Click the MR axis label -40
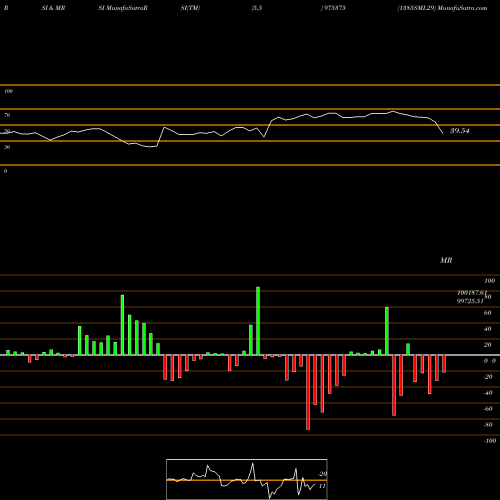 click(x=488, y=393)
